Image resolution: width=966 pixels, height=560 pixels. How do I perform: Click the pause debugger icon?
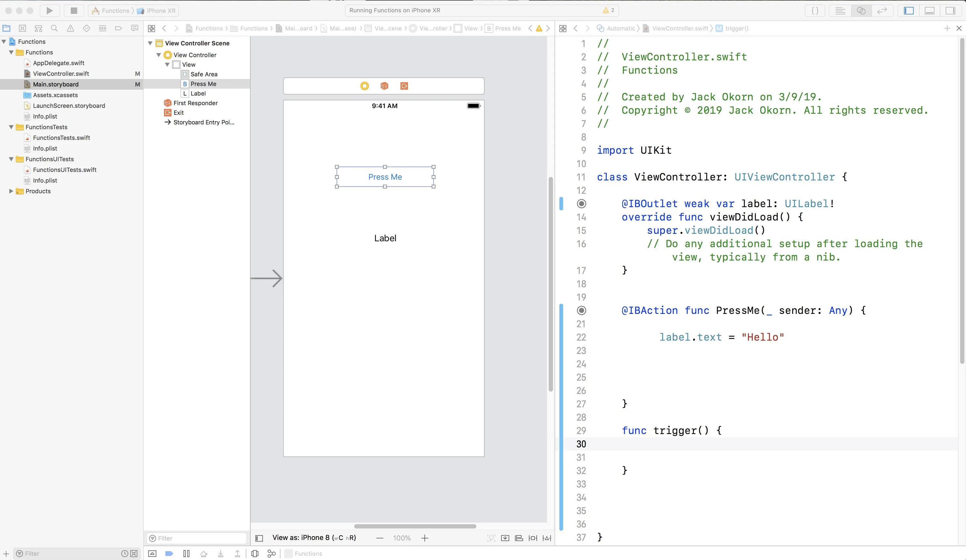(186, 554)
